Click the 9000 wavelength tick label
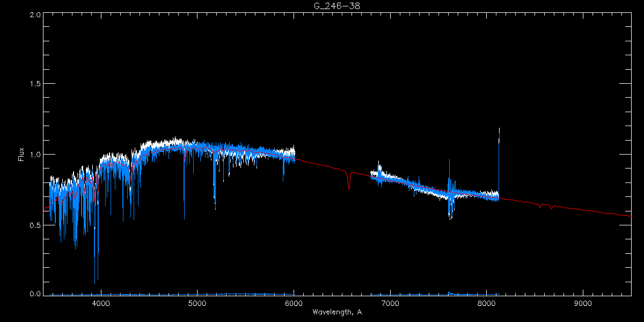Viewport: 644px width, 322px height. tap(583, 302)
